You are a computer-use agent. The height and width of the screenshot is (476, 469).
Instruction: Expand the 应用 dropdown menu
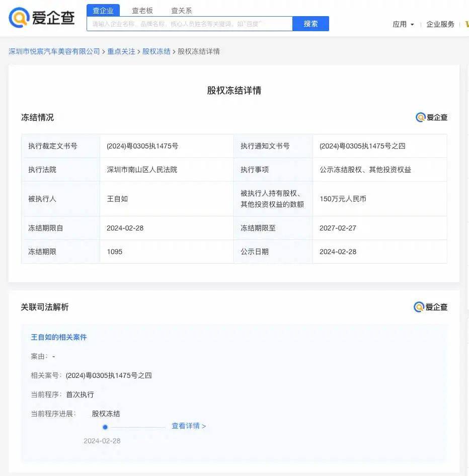403,24
